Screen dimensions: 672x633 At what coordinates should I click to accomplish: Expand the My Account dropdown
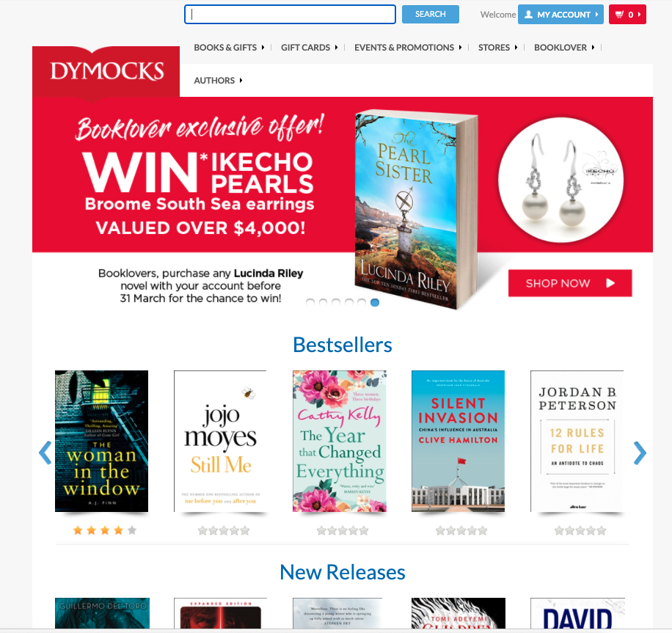click(560, 15)
